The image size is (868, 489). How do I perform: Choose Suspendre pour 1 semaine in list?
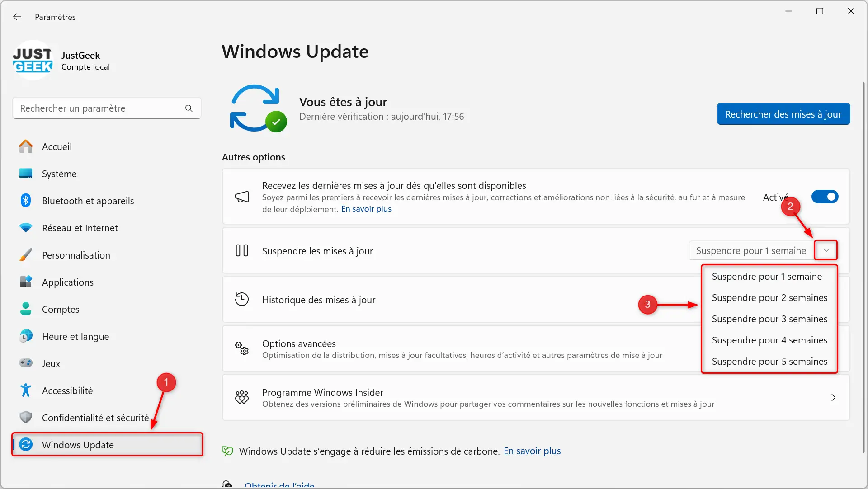click(769, 277)
